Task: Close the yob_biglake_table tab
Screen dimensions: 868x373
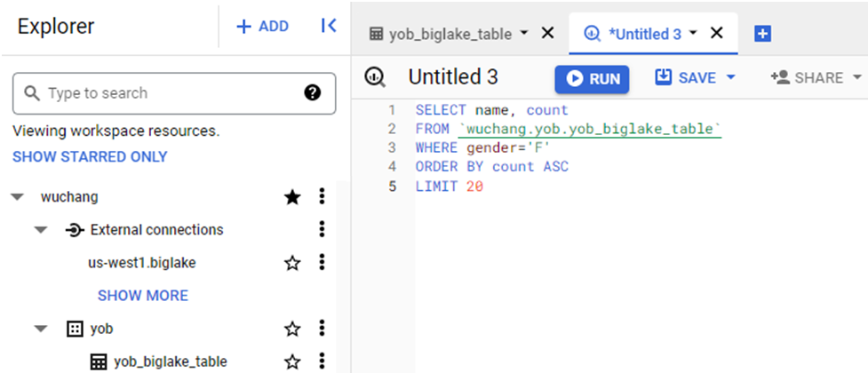Action: coord(547,34)
